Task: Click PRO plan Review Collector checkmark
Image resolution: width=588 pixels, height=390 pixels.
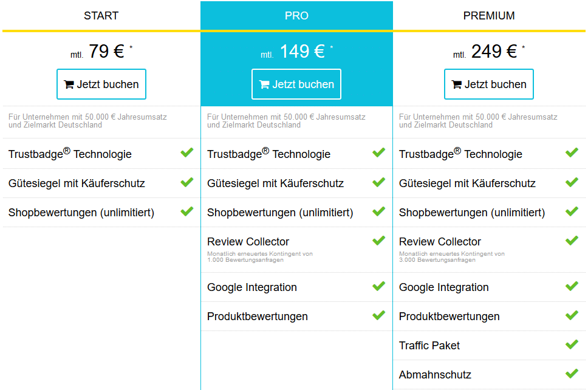Action: (x=379, y=240)
